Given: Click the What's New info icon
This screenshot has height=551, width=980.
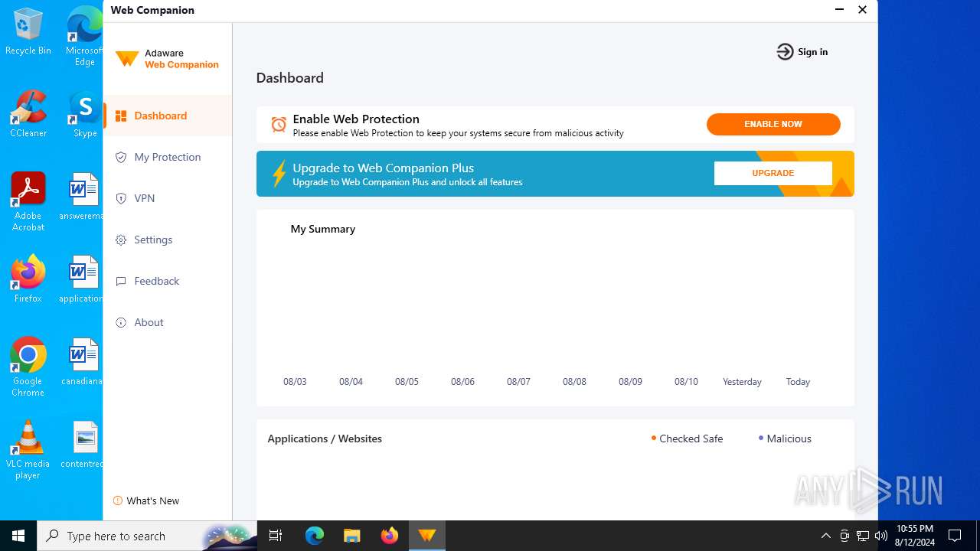Looking at the screenshot, I should [x=118, y=500].
